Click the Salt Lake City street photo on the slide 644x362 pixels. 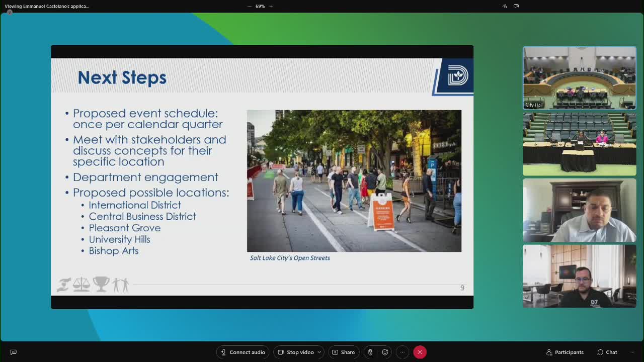click(354, 181)
